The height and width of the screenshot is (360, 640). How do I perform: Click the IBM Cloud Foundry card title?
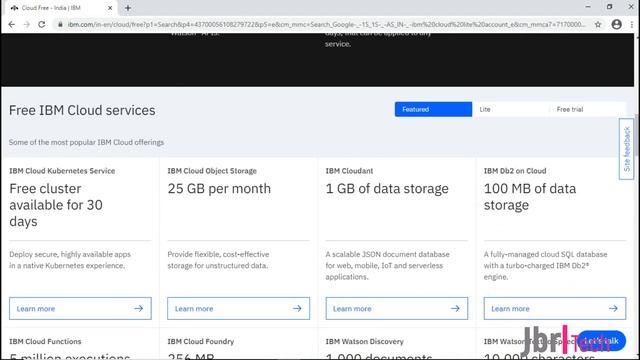tap(200, 341)
